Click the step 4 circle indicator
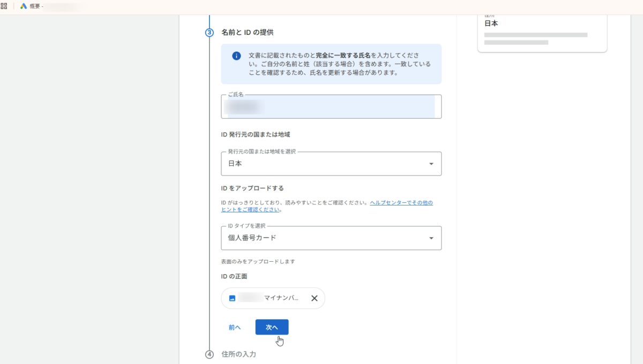 pyautogui.click(x=210, y=354)
